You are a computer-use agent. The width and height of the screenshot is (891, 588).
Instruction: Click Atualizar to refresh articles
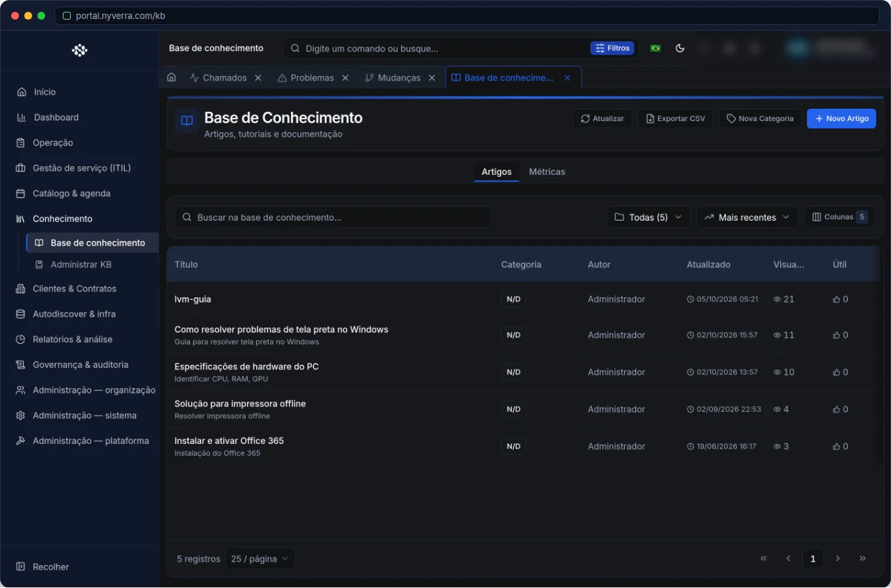[x=602, y=119]
